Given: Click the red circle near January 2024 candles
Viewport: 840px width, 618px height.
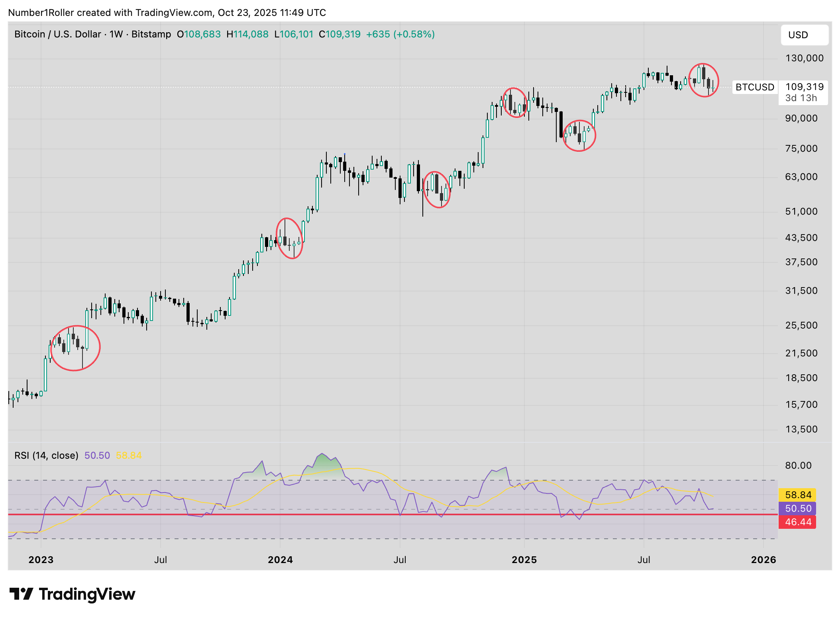Looking at the screenshot, I should 289,238.
